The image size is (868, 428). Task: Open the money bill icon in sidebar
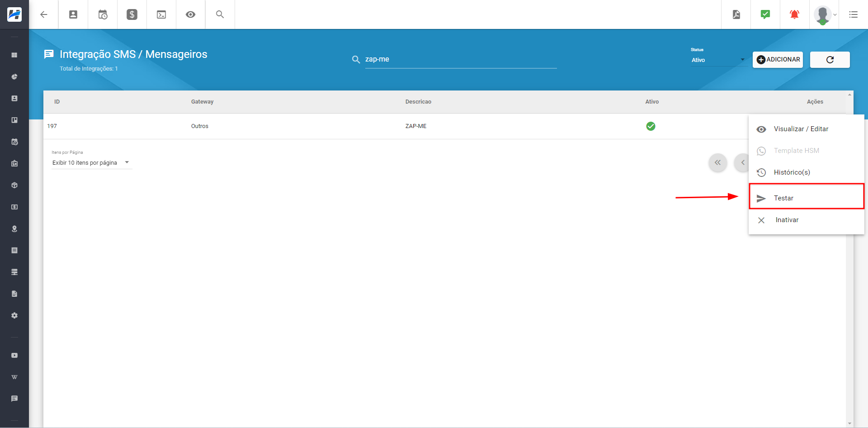click(x=14, y=207)
